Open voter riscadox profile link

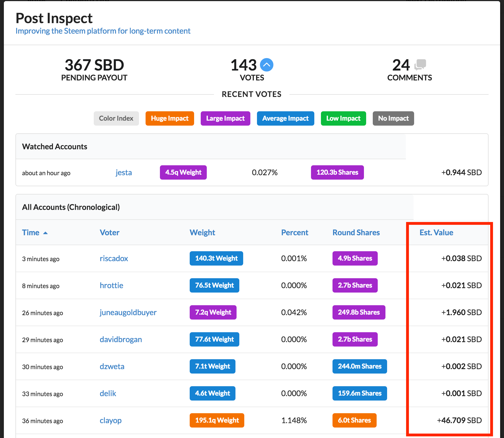(114, 258)
